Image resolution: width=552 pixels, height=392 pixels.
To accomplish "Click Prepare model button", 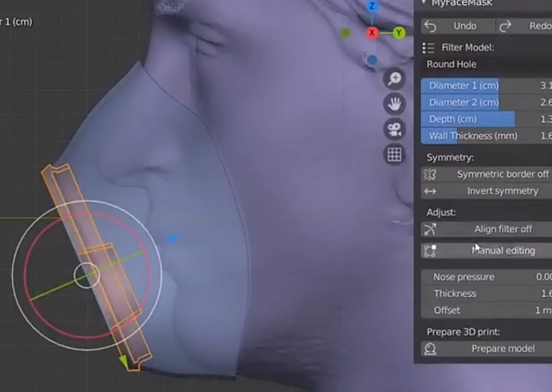I will 486,349.
